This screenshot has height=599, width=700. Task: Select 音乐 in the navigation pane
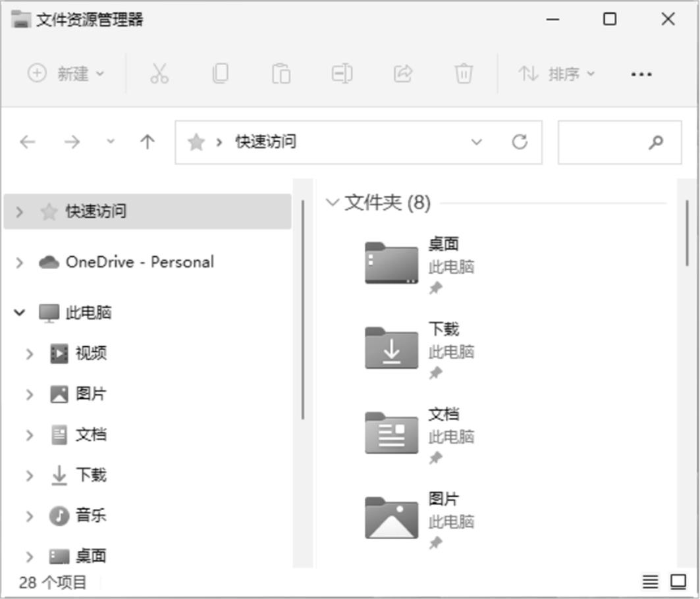point(90,515)
